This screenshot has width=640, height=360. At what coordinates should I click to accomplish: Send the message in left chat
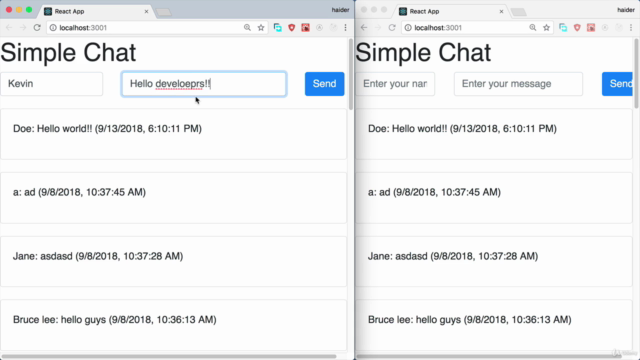point(324,84)
